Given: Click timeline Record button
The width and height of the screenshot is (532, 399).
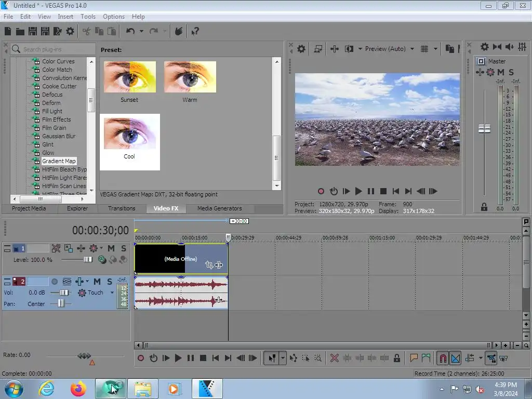Looking at the screenshot, I should tap(140, 358).
